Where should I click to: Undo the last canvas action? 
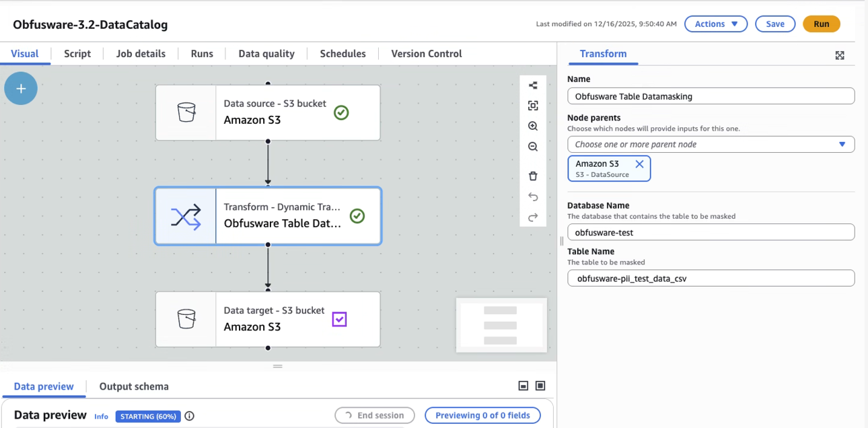point(533,197)
